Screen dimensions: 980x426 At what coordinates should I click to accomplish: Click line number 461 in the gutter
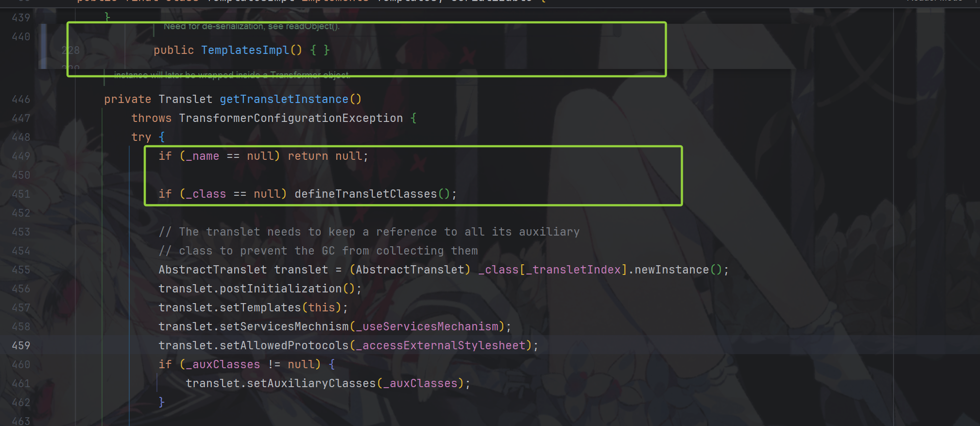click(21, 383)
